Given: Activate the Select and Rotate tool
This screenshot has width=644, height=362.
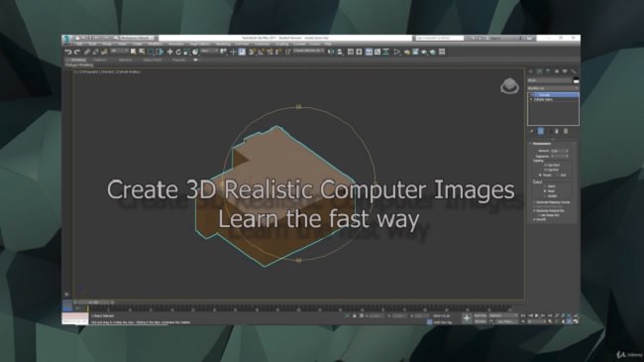Looking at the screenshot, I should [x=178, y=52].
